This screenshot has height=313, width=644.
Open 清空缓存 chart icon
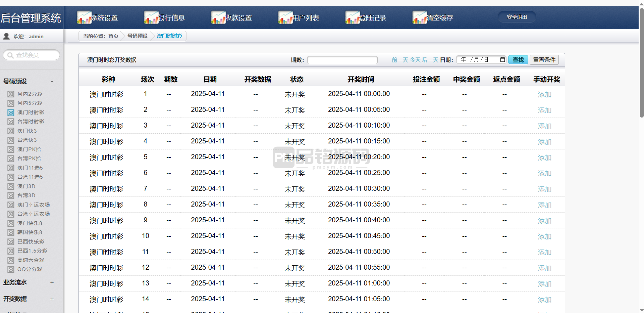tap(420, 17)
